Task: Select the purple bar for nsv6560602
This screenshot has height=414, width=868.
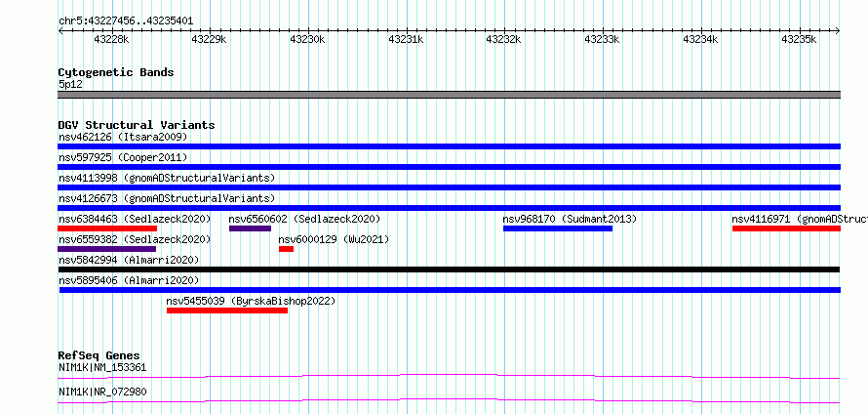Action: (251, 228)
